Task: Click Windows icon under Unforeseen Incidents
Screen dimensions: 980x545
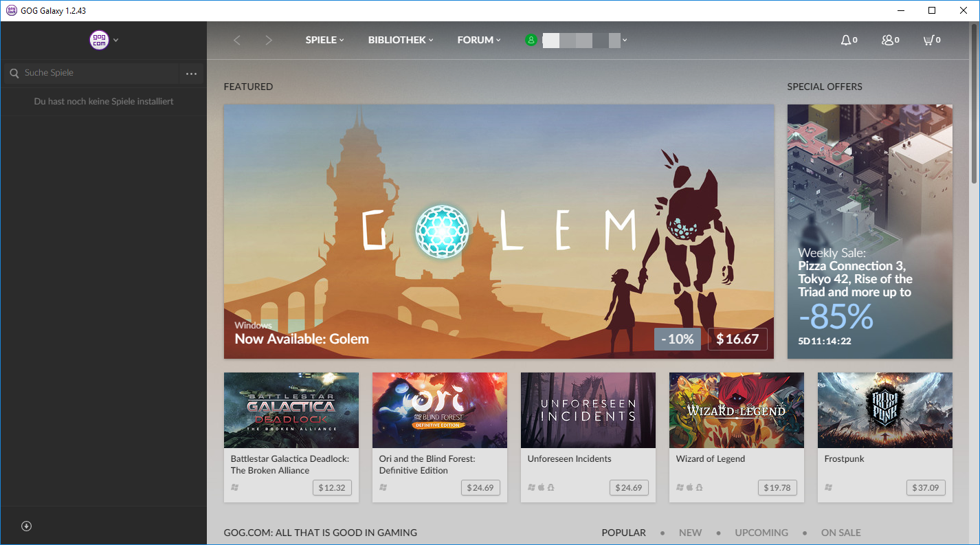Action: pos(531,487)
